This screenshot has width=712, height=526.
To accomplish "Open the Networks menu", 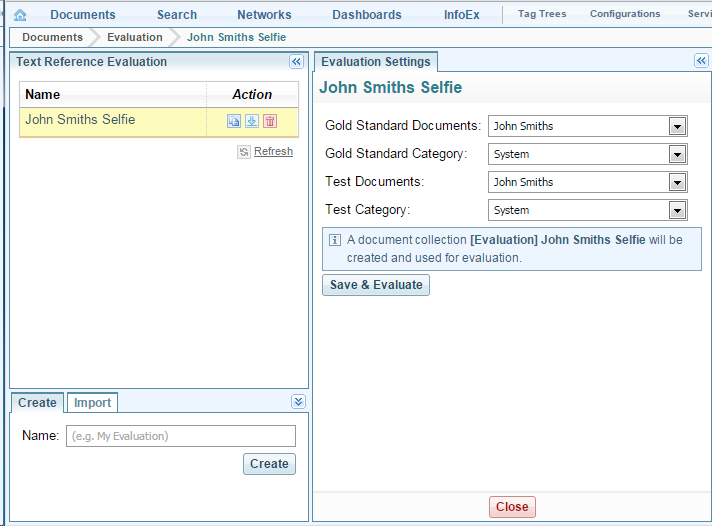I will (x=264, y=15).
